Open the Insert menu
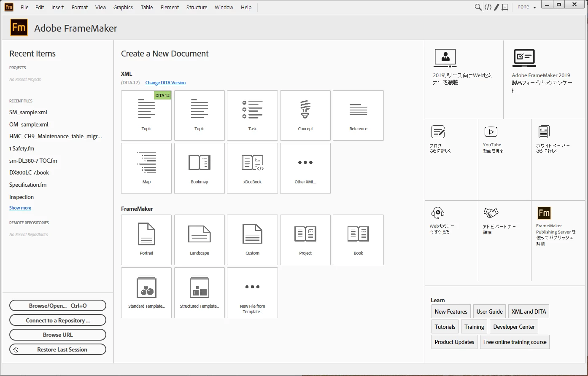This screenshot has height=376, width=588. (58, 7)
